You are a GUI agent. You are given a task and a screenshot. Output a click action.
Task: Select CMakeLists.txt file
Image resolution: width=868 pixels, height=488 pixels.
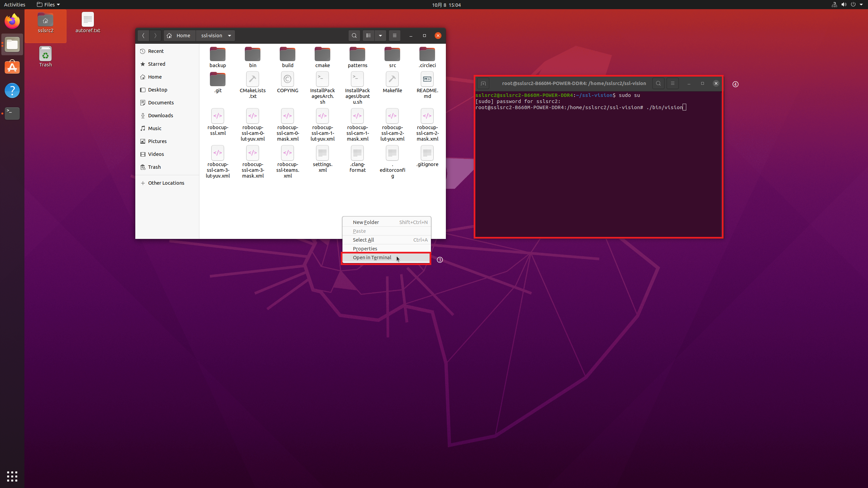(x=253, y=85)
